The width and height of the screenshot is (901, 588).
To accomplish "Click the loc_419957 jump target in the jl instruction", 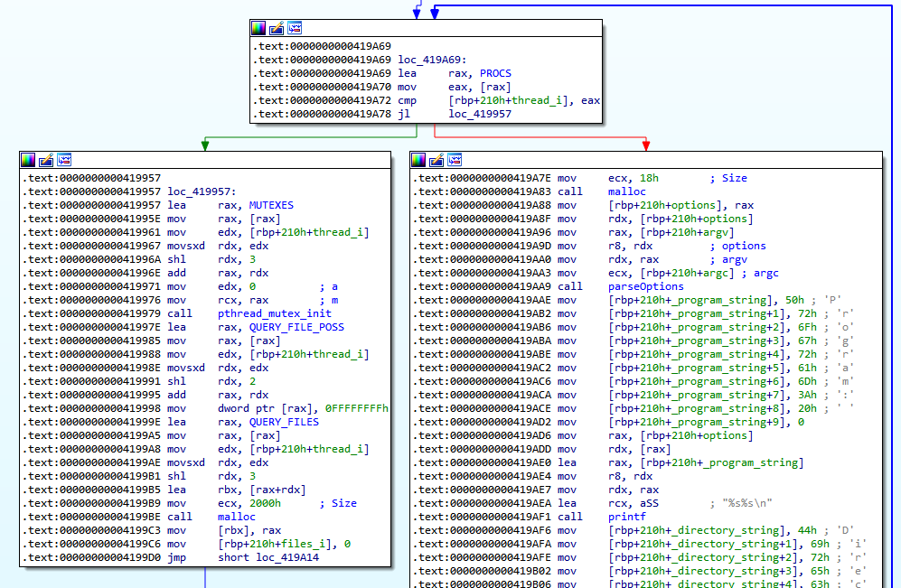I will [480, 114].
